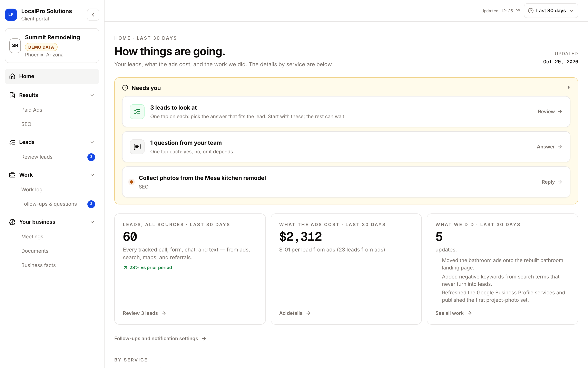Click the message icon on team question card
Screen dimensions: 588x368
(137, 147)
